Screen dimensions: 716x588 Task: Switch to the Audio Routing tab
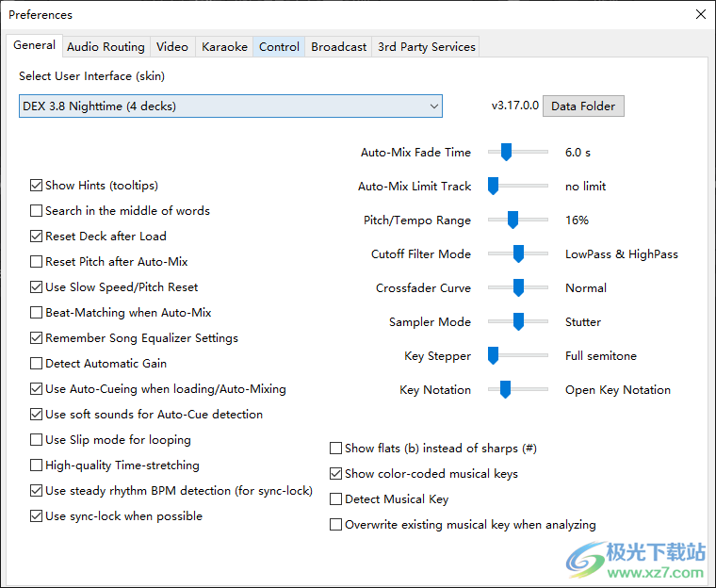click(x=106, y=46)
